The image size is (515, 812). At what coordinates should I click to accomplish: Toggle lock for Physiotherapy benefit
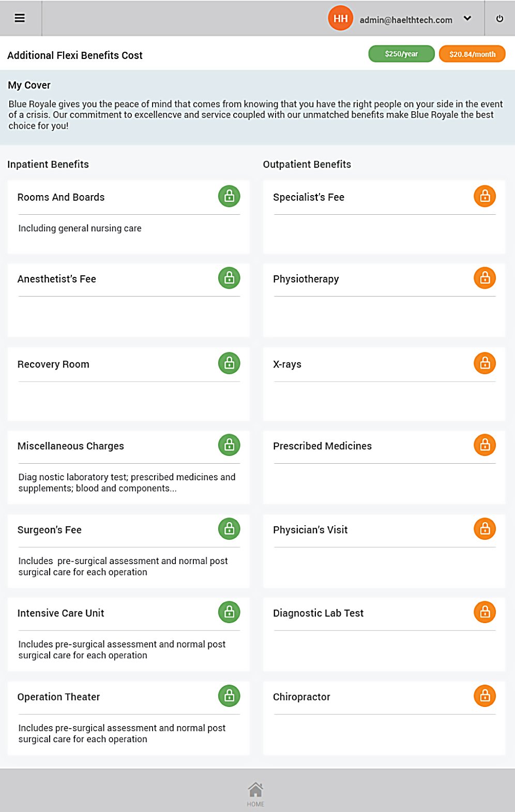484,278
